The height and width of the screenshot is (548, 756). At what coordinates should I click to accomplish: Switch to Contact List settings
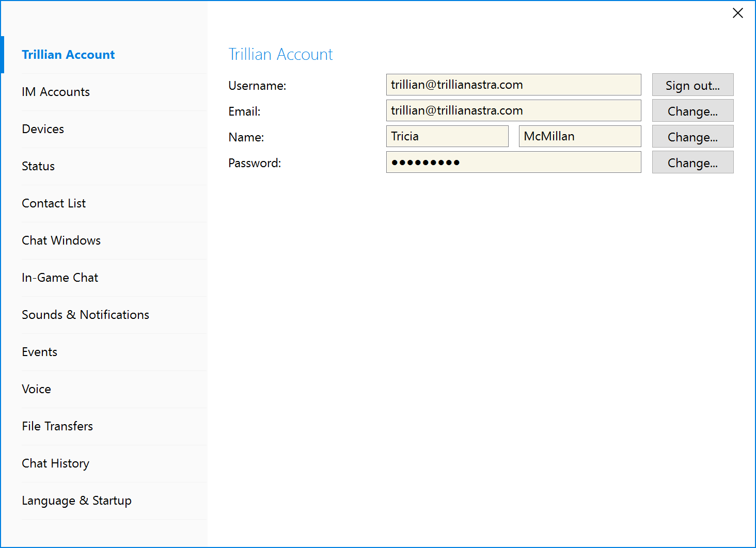pos(104,203)
